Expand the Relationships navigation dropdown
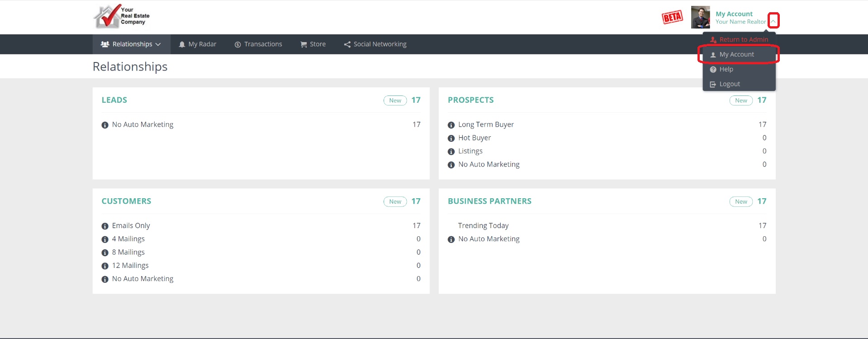This screenshot has height=339, width=868. click(x=131, y=44)
